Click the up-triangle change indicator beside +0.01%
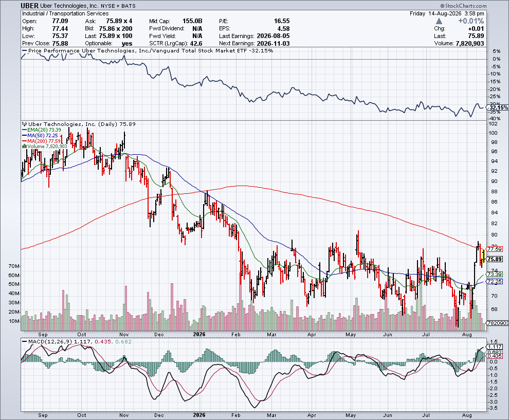 point(439,21)
